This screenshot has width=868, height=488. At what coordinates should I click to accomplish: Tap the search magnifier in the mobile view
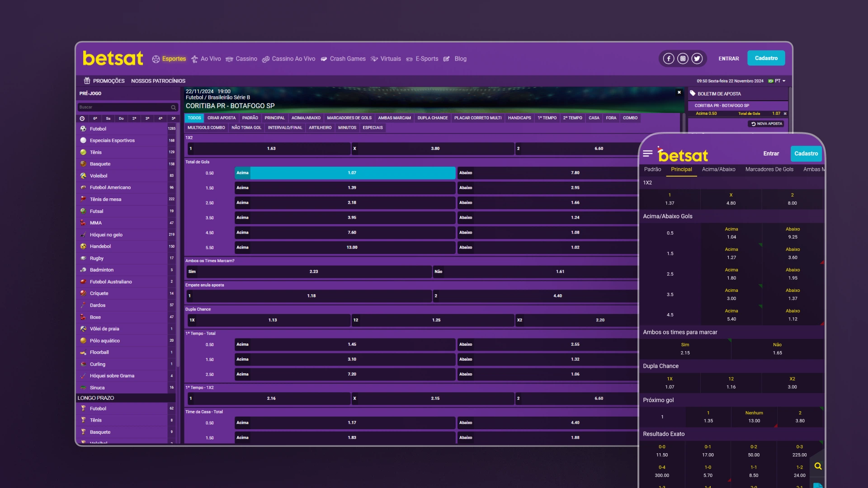(x=818, y=466)
